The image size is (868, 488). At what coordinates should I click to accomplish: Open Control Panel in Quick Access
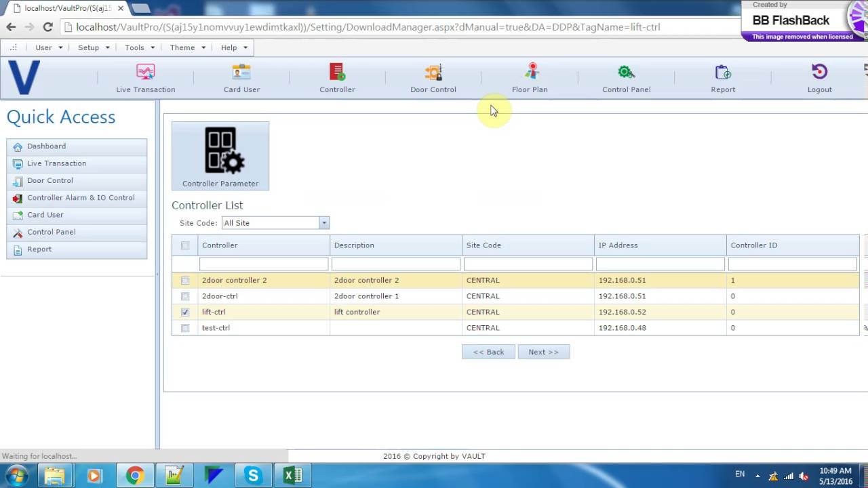(x=77, y=232)
